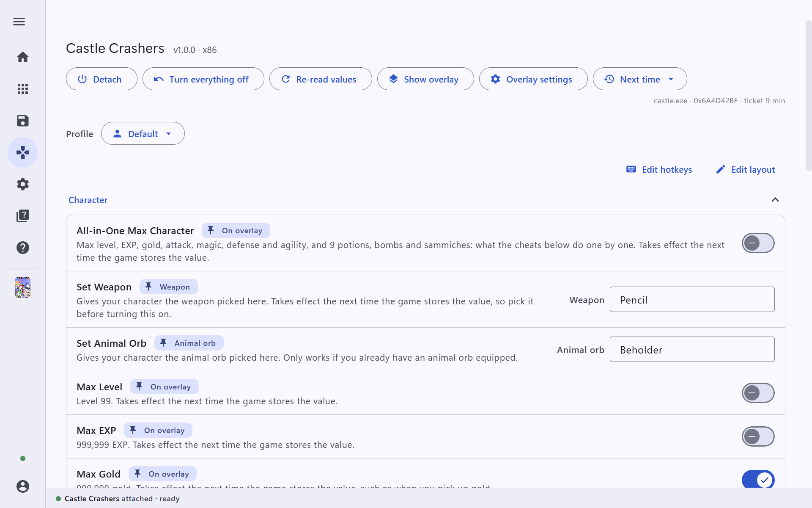Turn off the Max Gold switch

coord(758,480)
